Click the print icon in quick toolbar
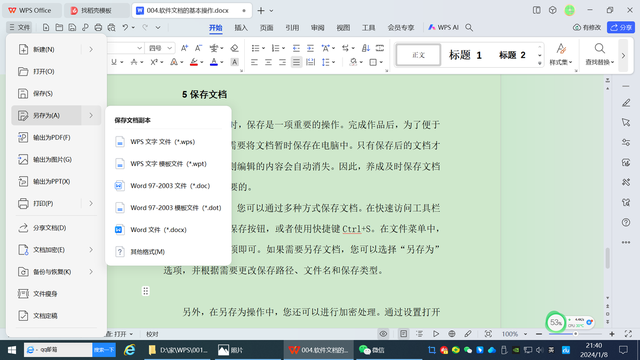This screenshot has height=360, width=640. 98,27
